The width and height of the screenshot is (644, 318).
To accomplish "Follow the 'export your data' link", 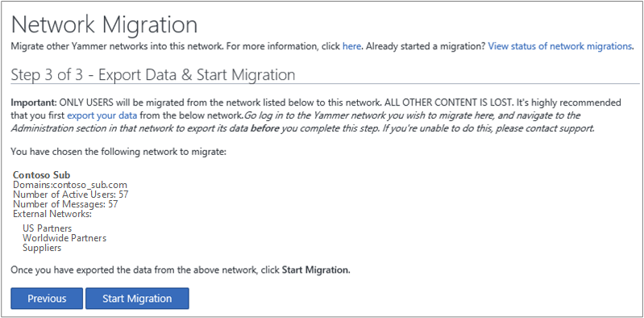I will point(102,115).
